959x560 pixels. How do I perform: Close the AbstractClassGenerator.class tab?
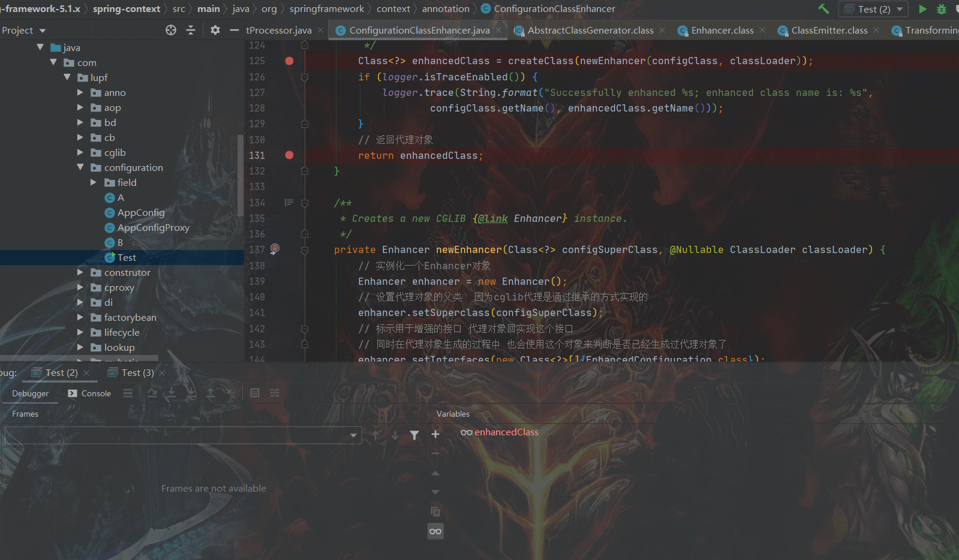click(662, 30)
